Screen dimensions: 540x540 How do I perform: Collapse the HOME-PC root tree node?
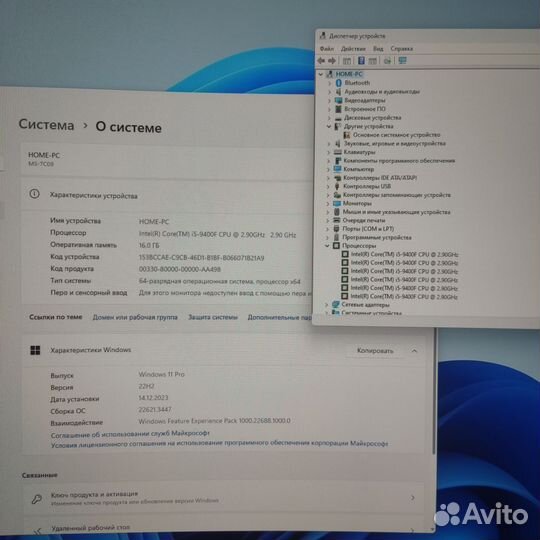pyautogui.click(x=321, y=74)
